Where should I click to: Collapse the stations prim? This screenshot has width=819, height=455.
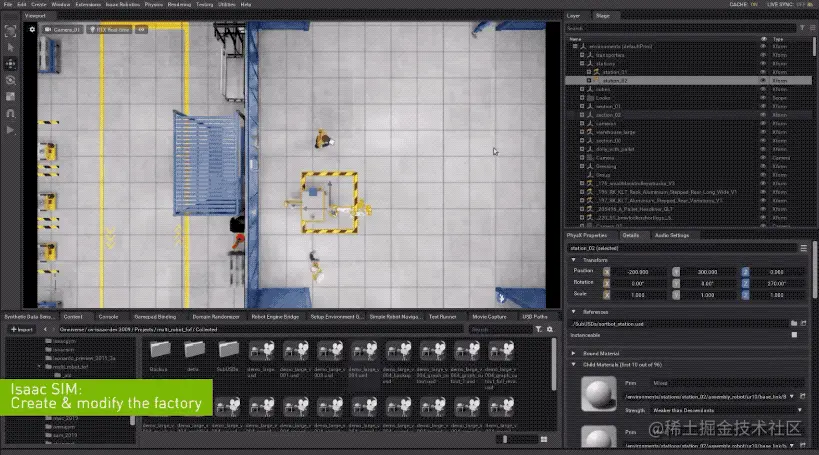pos(582,64)
